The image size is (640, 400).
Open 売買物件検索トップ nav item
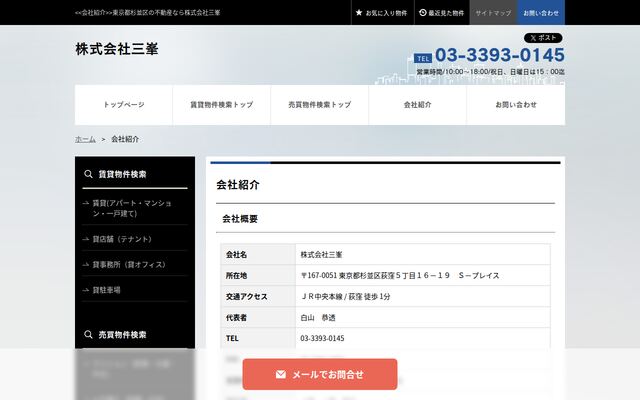point(320,105)
